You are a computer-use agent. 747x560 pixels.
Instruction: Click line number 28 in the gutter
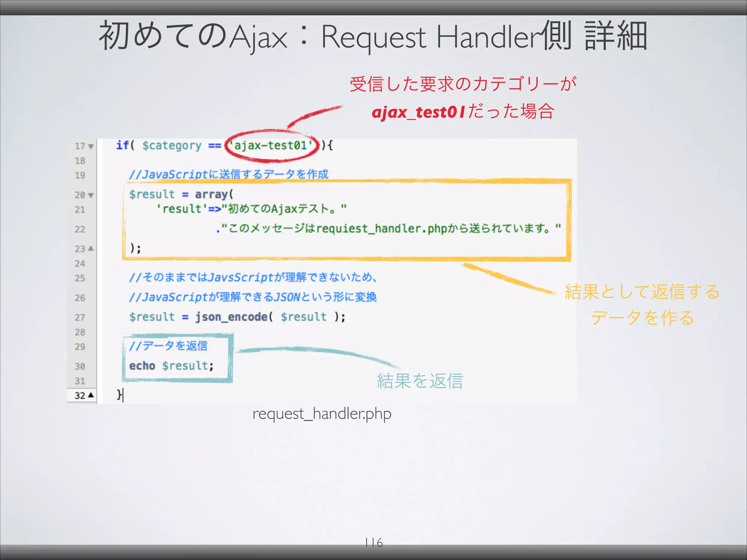coord(80,332)
